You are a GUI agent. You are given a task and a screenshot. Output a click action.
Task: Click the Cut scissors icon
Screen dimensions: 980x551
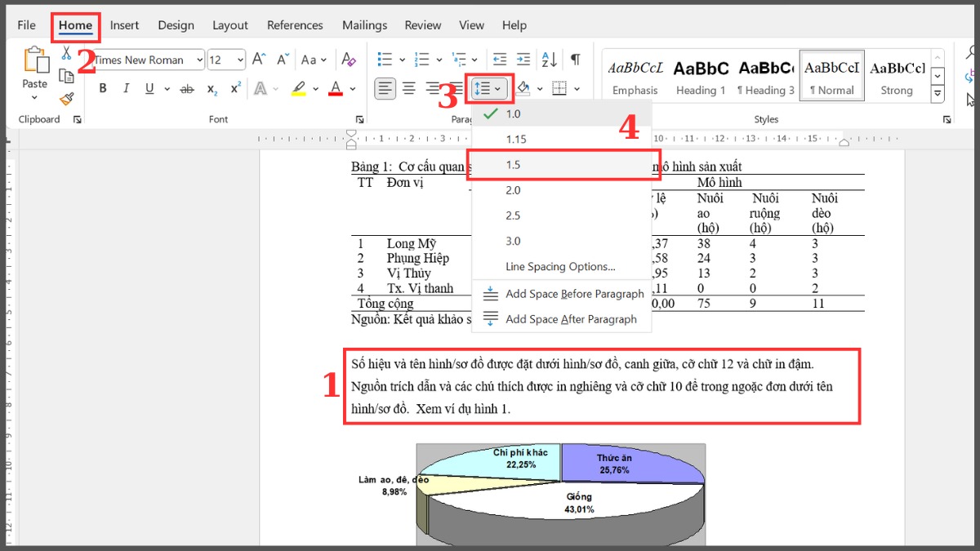point(67,53)
